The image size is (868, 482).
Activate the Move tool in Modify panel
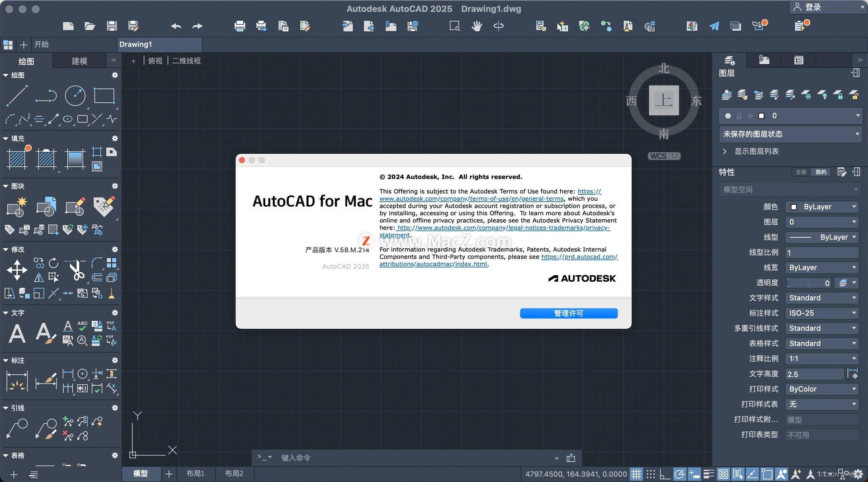pos(17,270)
